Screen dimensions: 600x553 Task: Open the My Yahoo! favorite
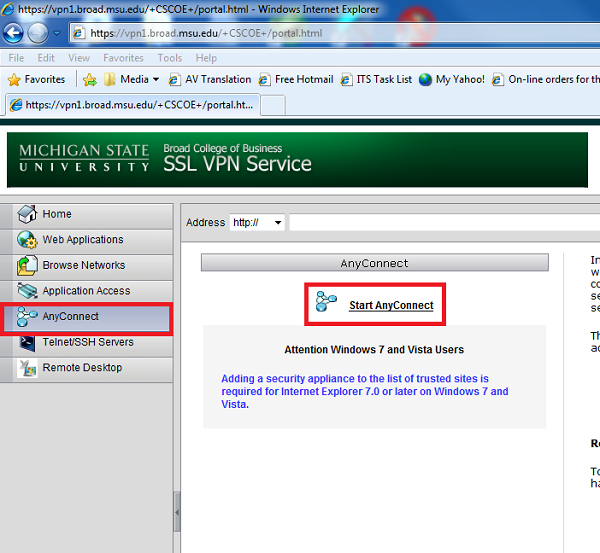tap(452, 79)
